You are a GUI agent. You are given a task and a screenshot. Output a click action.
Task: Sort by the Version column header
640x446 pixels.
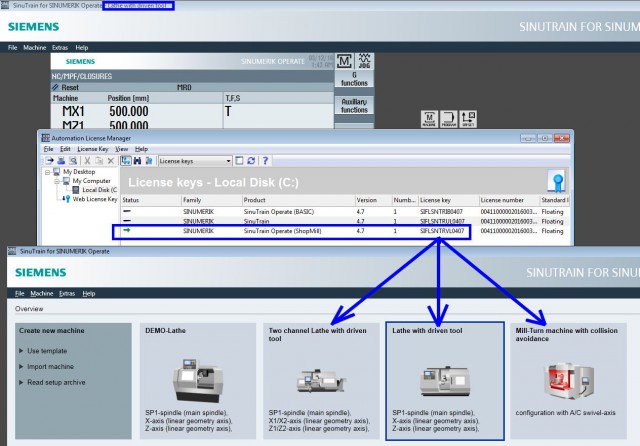click(373, 200)
